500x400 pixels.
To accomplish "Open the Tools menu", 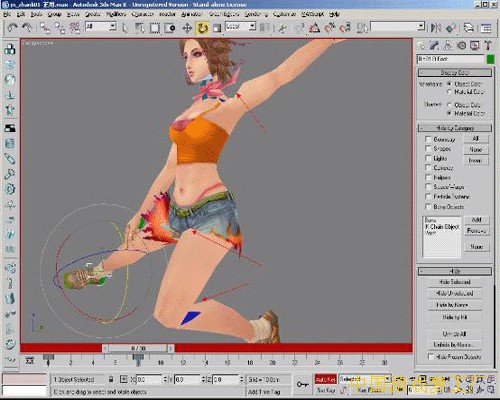I will 36,14.
